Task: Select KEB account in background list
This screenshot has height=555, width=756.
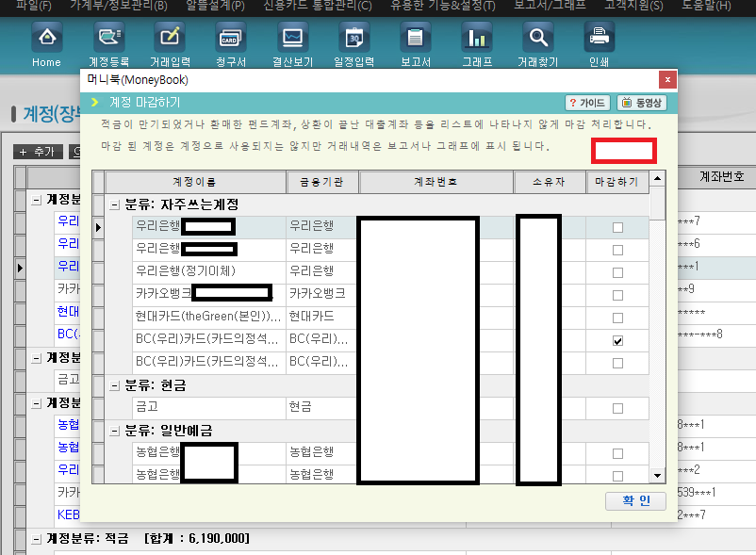Action: [69, 515]
